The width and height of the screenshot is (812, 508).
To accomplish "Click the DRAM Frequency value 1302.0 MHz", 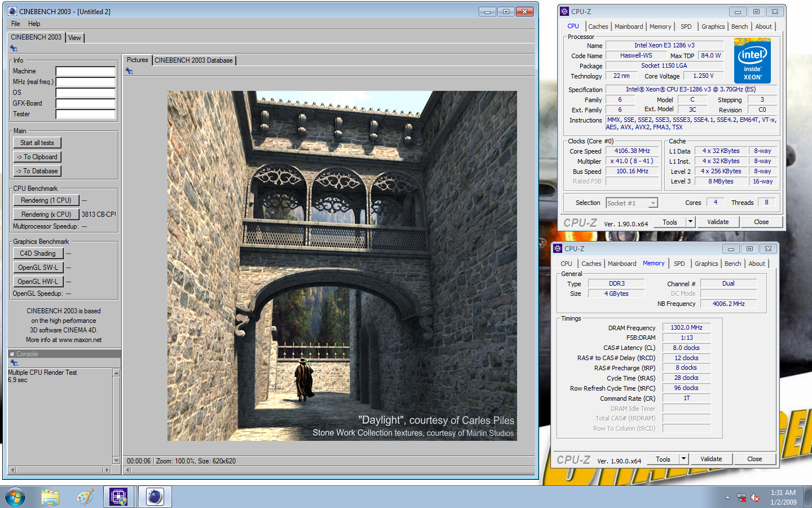I will point(686,327).
